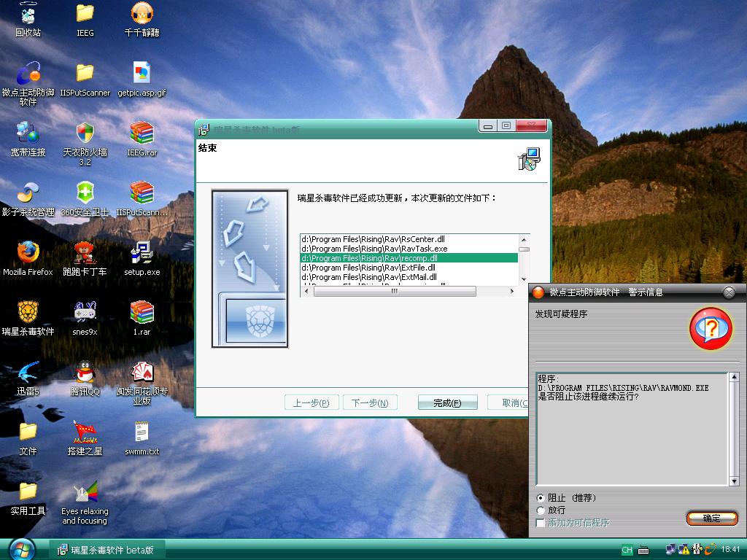This screenshot has height=560, width=747.
Task: Select the 放行 radio button
Action: (x=541, y=510)
